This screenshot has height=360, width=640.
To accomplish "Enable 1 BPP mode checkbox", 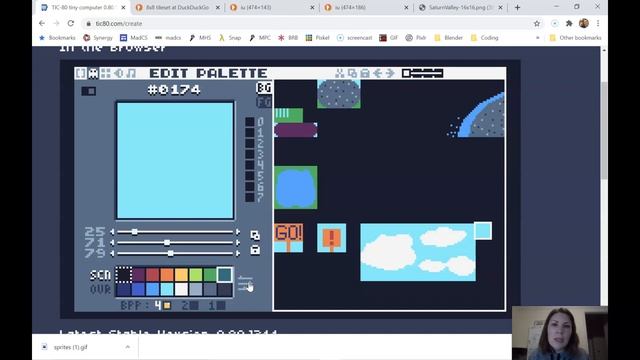I will click(221, 305).
